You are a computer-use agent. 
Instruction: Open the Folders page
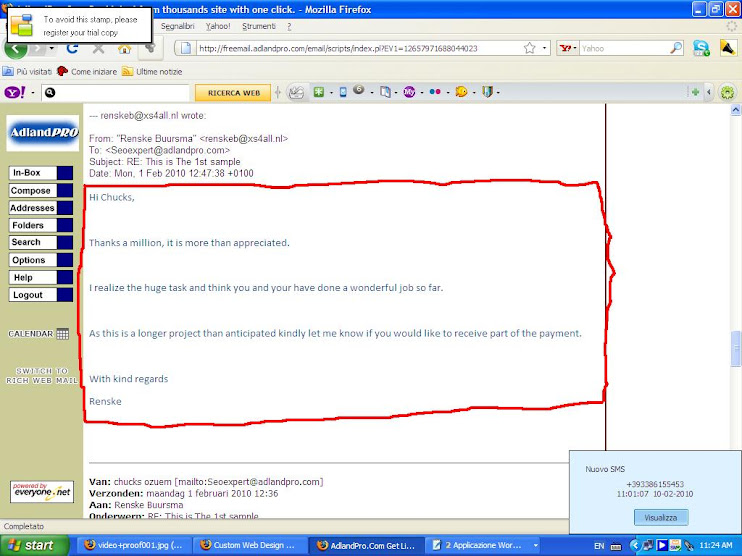point(41,225)
